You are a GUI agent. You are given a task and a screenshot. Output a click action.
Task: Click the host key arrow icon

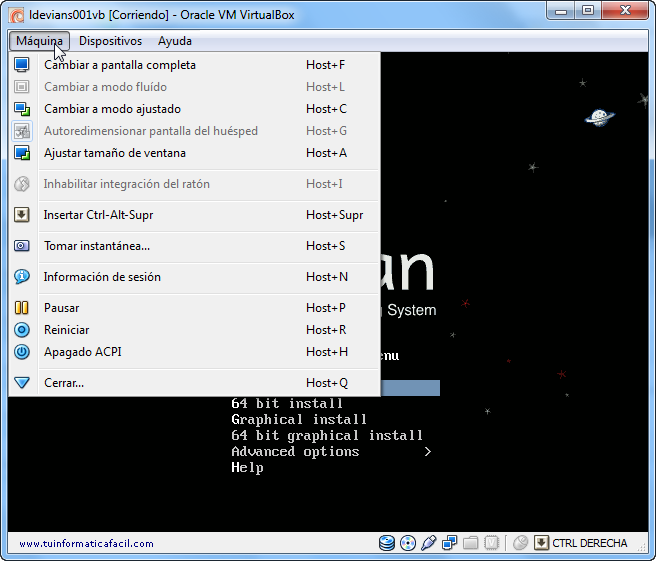pyautogui.click(x=541, y=543)
